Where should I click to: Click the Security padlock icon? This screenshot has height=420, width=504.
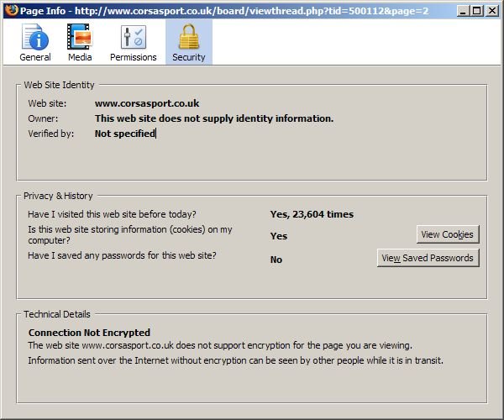point(188,37)
